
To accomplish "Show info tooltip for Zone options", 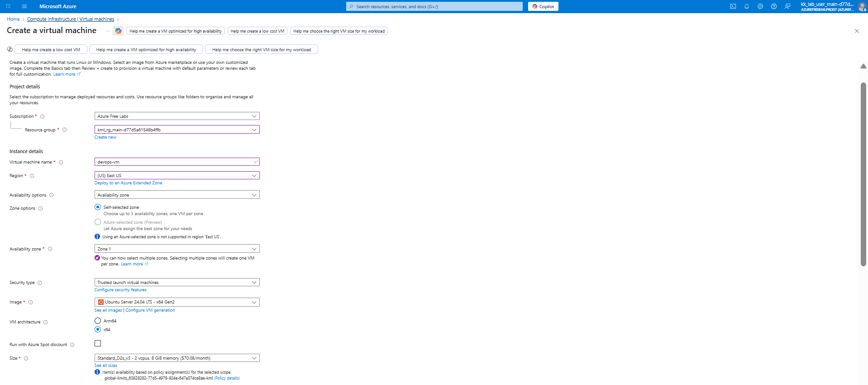I will pyautogui.click(x=41, y=208).
